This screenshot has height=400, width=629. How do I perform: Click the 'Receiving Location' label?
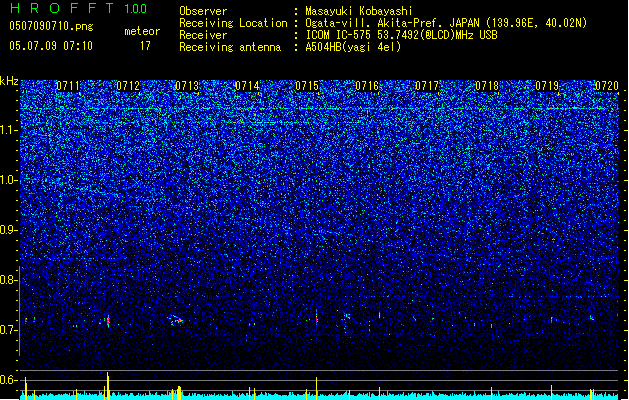[233, 23]
